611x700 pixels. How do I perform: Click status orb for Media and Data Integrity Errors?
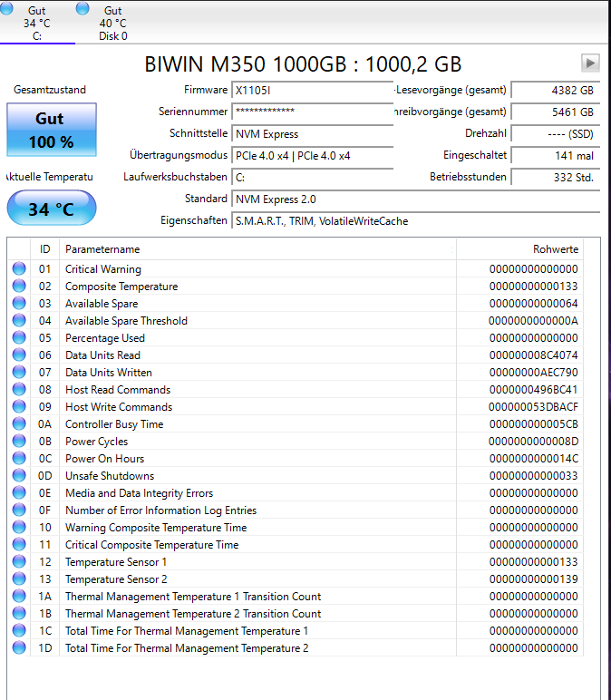19,492
